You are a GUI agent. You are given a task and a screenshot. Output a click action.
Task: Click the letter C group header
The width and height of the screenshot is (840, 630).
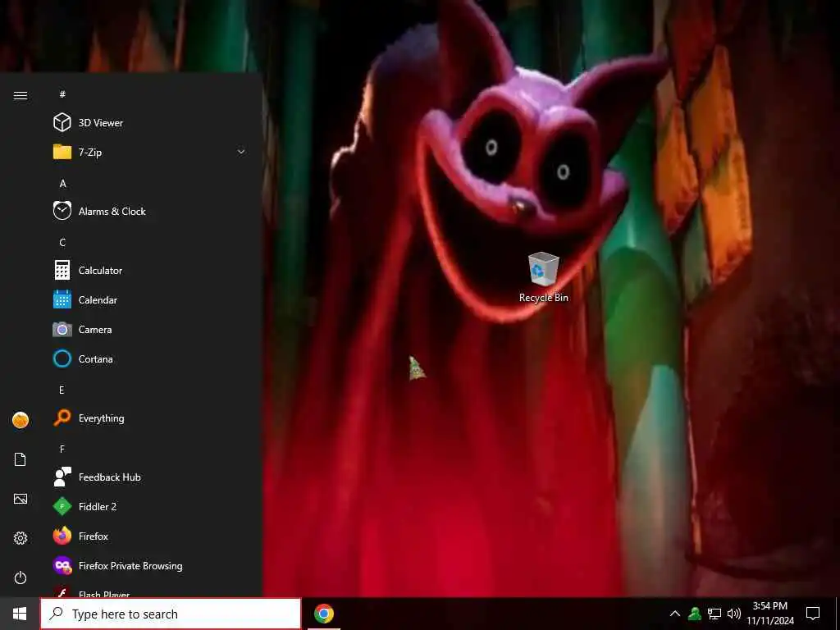pos(62,243)
